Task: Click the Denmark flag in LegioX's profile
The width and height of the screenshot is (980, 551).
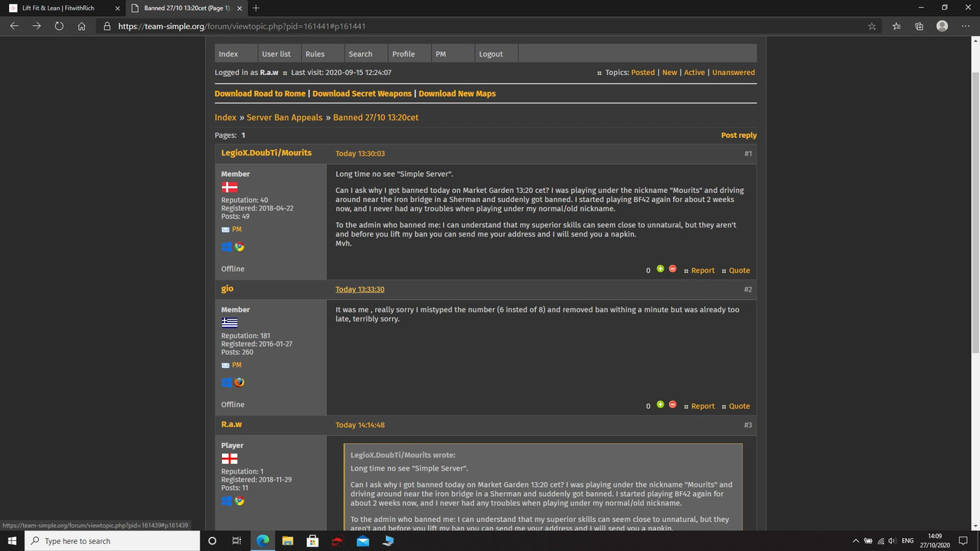Action: pos(229,187)
